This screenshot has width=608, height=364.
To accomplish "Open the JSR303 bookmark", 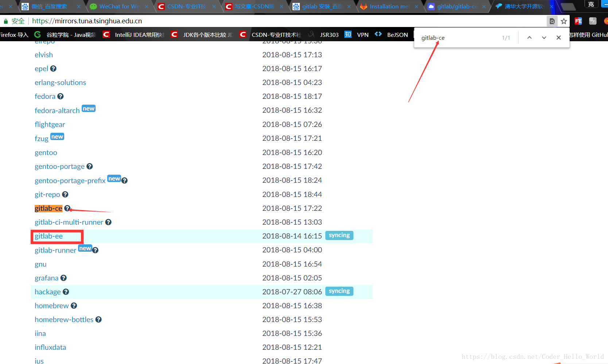I will [324, 35].
